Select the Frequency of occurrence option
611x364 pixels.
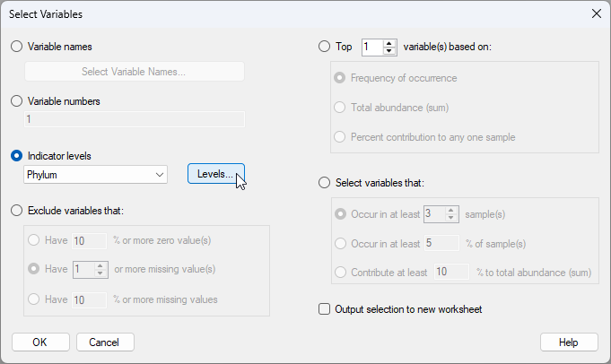tap(340, 78)
